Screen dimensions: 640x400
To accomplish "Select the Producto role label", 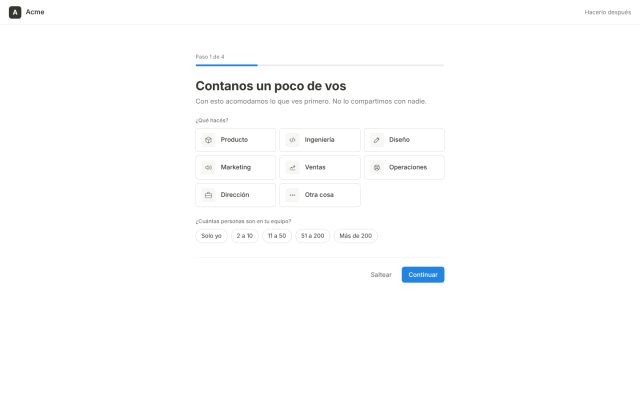I will click(234, 140).
